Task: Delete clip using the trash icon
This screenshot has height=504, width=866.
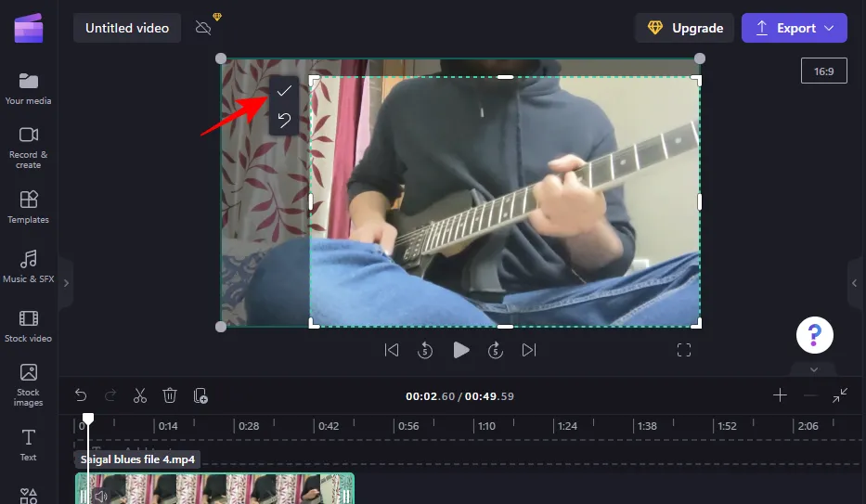Action: point(170,395)
